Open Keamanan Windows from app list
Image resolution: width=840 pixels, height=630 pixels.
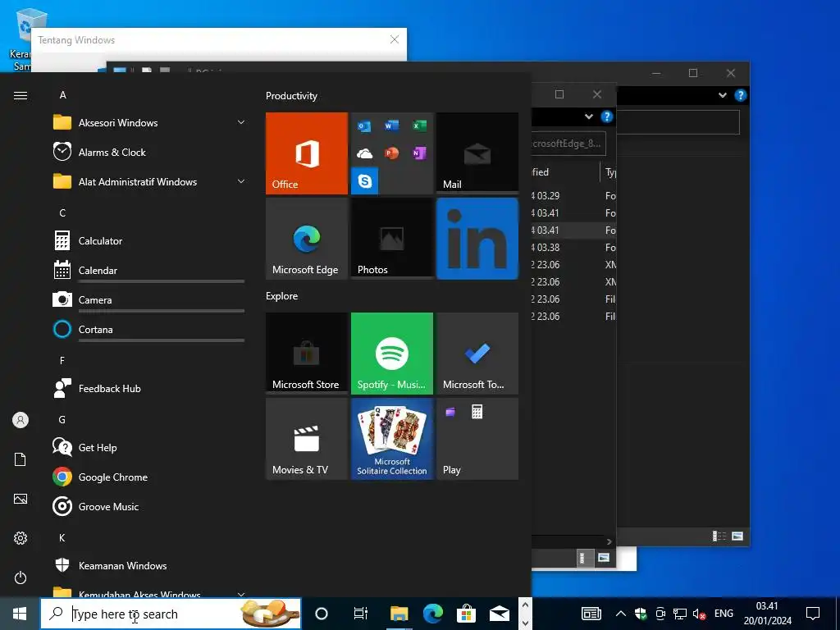(149, 566)
